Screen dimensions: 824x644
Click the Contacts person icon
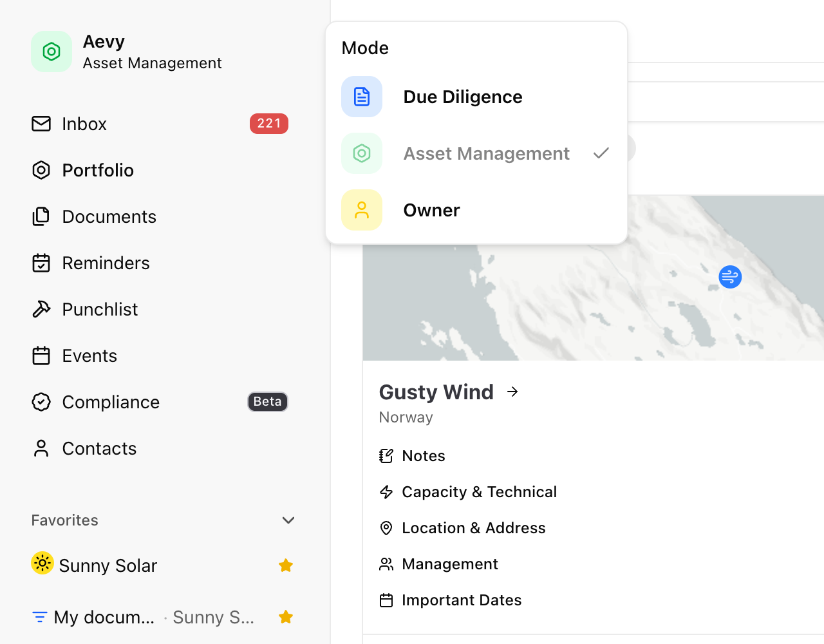pos(41,448)
